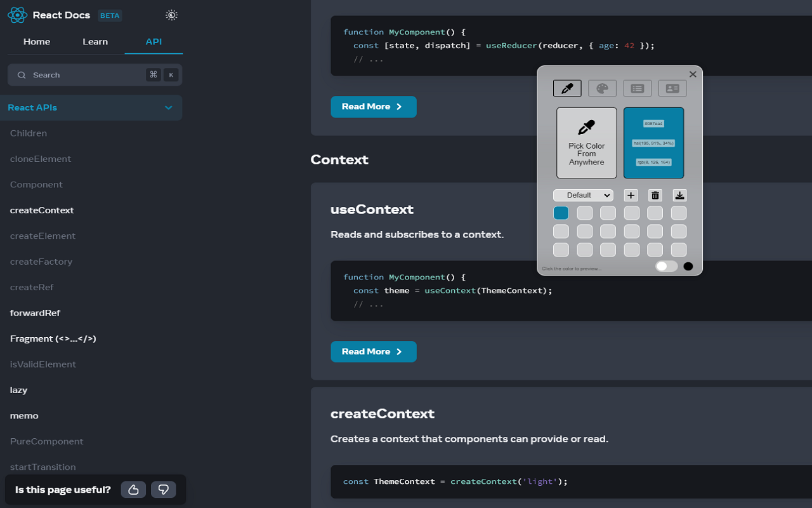Image resolution: width=812 pixels, height=508 pixels.
Task: Click the useContext heading
Action: pos(372,209)
